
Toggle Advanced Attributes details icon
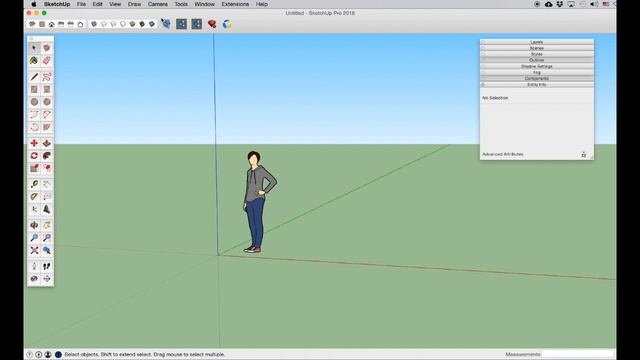[584, 154]
